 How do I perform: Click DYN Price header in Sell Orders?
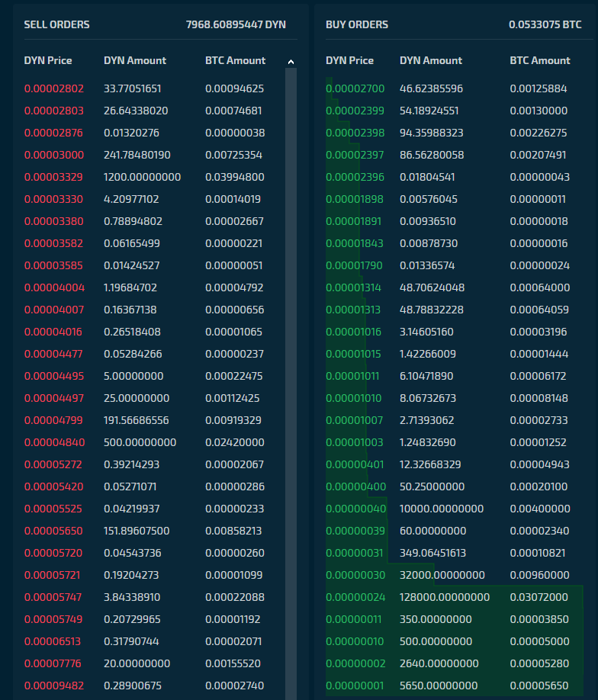click(48, 60)
